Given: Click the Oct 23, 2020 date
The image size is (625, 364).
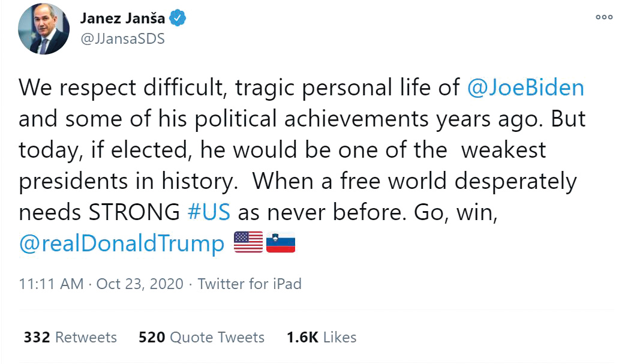Looking at the screenshot, I should click(139, 284).
